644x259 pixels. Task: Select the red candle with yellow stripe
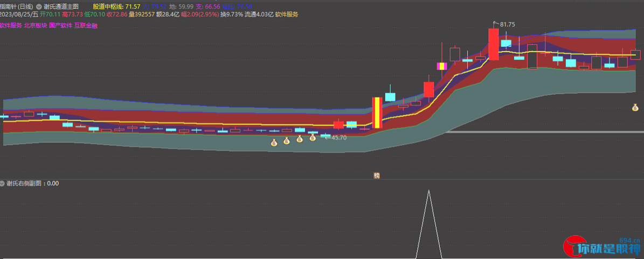click(x=377, y=113)
